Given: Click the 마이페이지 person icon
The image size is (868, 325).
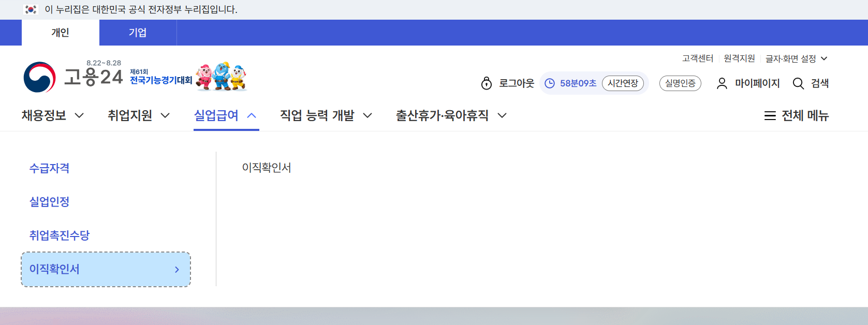Looking at the screenshot, I should pyautogui.click(x=722, y=83).
